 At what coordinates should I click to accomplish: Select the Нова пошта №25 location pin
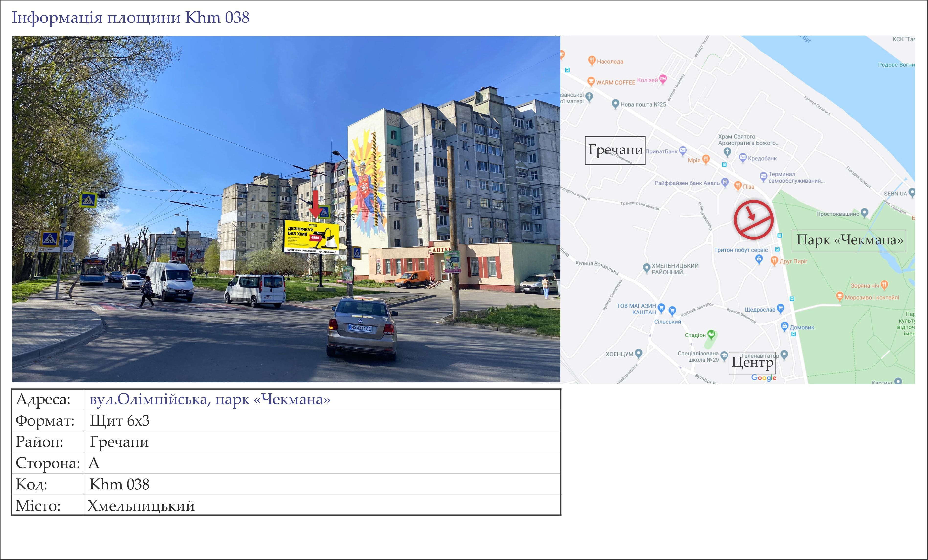click(615, 104)
